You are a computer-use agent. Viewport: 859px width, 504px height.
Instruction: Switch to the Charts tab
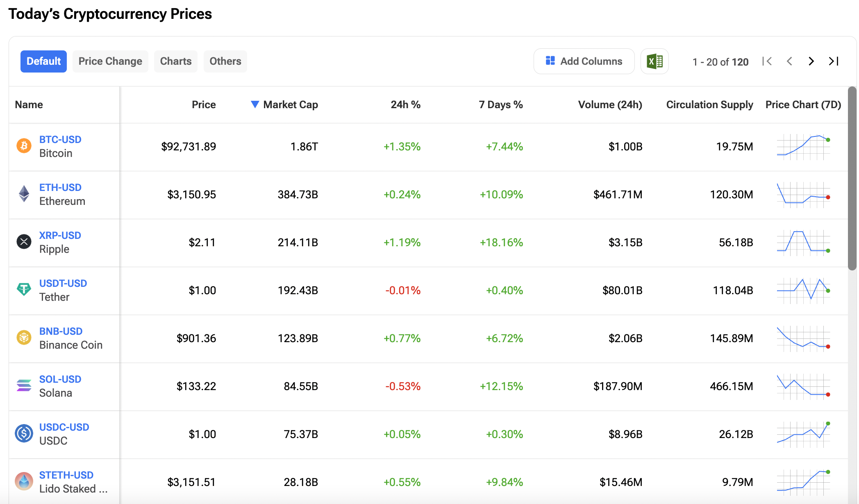point(175,61)
